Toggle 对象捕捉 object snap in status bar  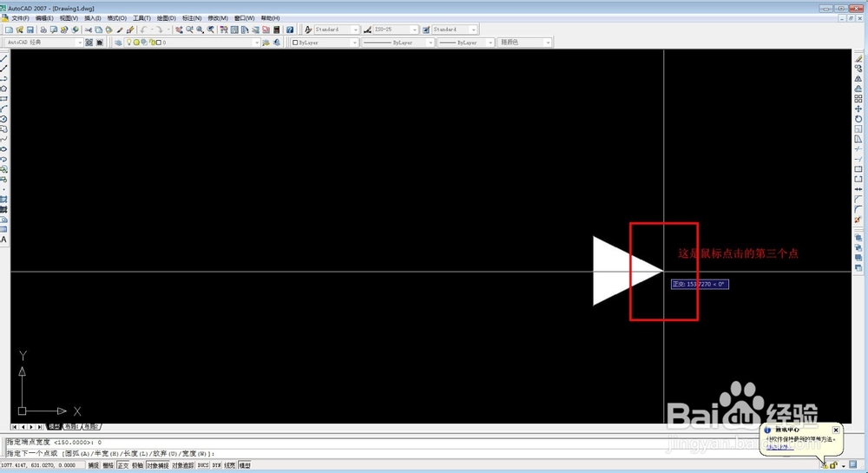pyautogui.click(x=158, y=465)
